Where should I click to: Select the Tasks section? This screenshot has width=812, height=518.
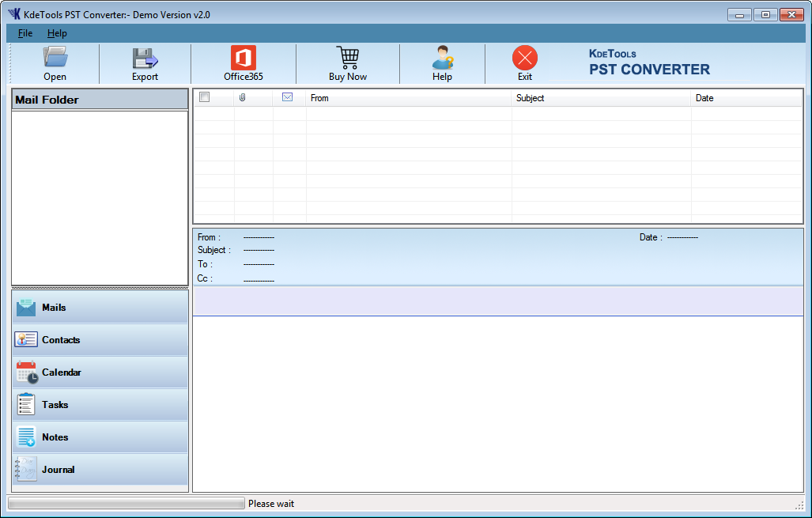(100, 405)
